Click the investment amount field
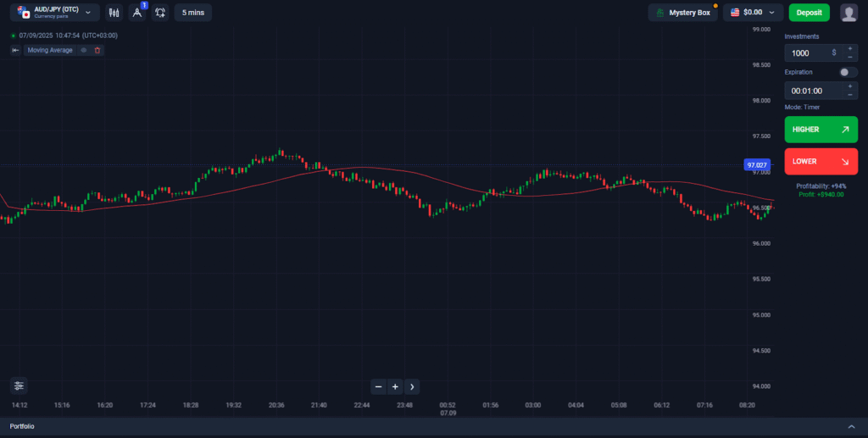 [808, 53]
